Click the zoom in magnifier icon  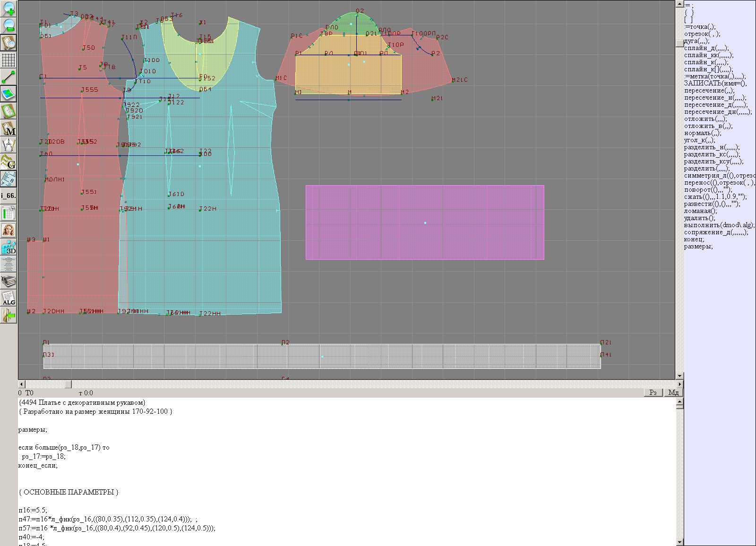(9, 8)
